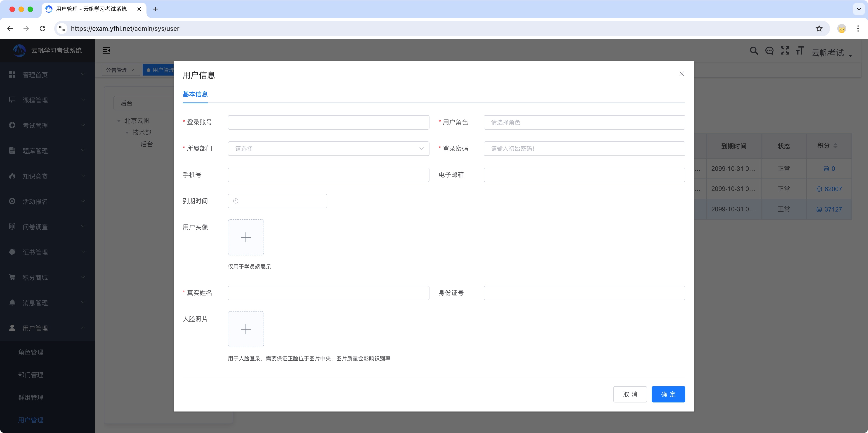Upload 人脸照片 via plus box
This screenshot has height=433, width=868.
pos(246,329)
